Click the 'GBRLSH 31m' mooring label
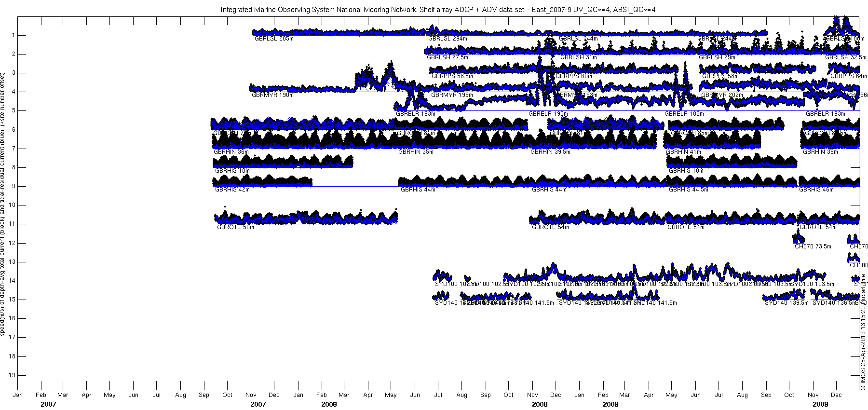The width and height of the screenshot is (868, 410). coord(579,57)
